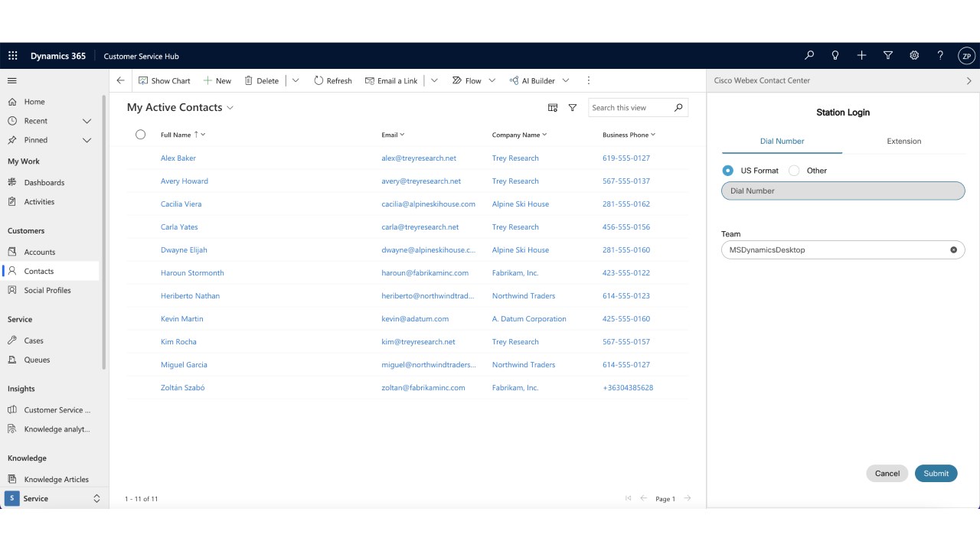980x551 pixels.
Task: Click Email a Link command
Action: (391, 80)
